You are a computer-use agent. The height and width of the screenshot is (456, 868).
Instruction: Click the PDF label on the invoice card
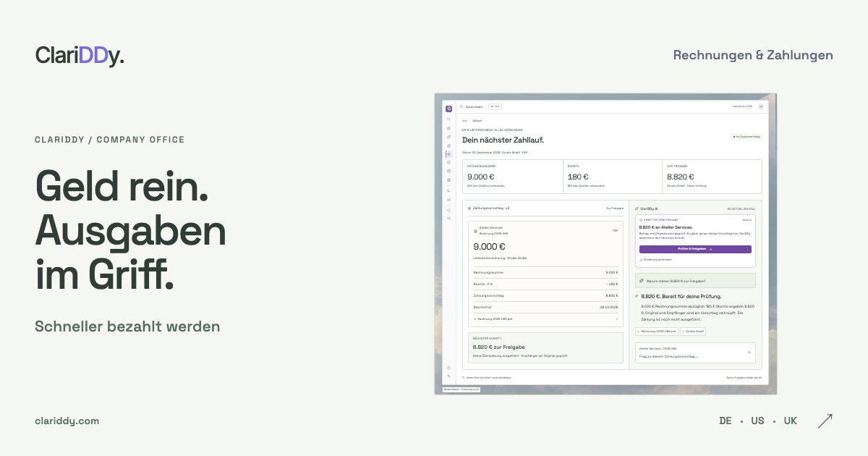616,231
